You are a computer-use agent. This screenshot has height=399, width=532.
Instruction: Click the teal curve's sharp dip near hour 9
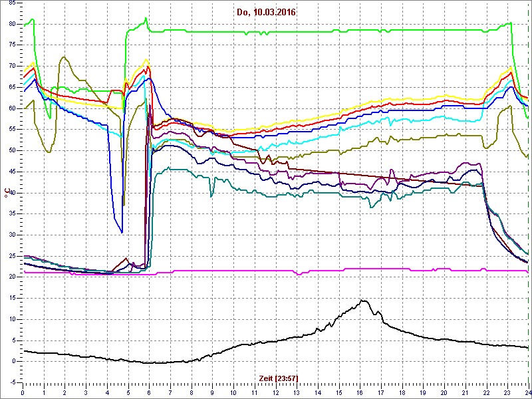point(211,196)
